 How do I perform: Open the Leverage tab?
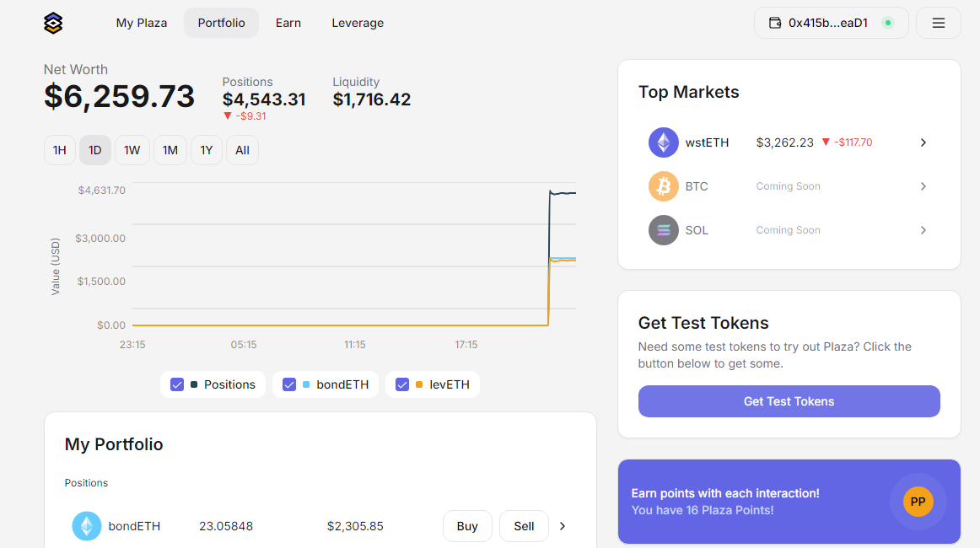[x=358, y=23]
